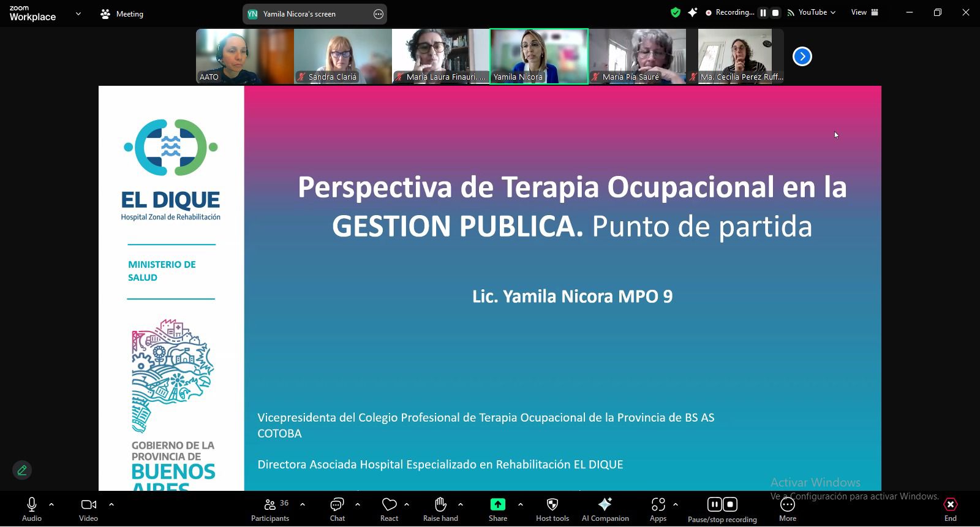
Task: Open Zoom Workplace dropdown arrow
Action: 78,13
